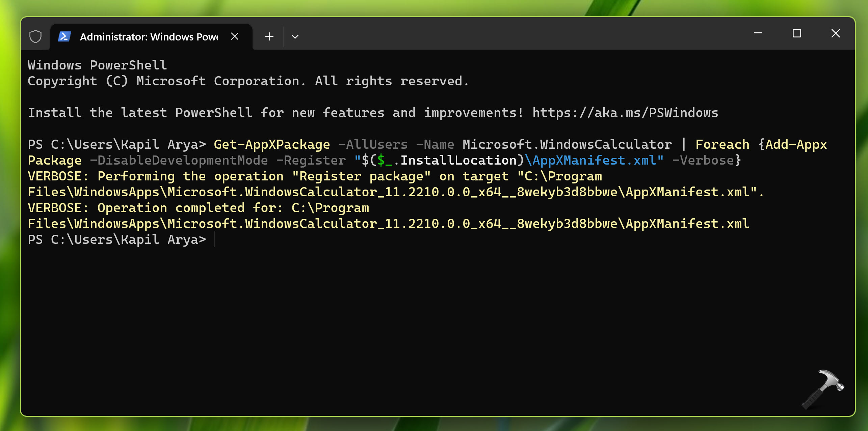Minimize the terminal window
This screenshot has height=431, width=868.
[x=758, y=33]
